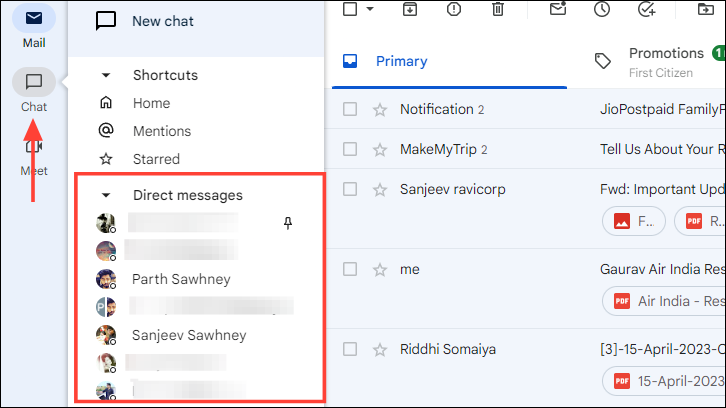Image resolution: width=726 pixels, height=408 pixels.
Task: Open the Air India PDF attachment
Action: point(664,301)
